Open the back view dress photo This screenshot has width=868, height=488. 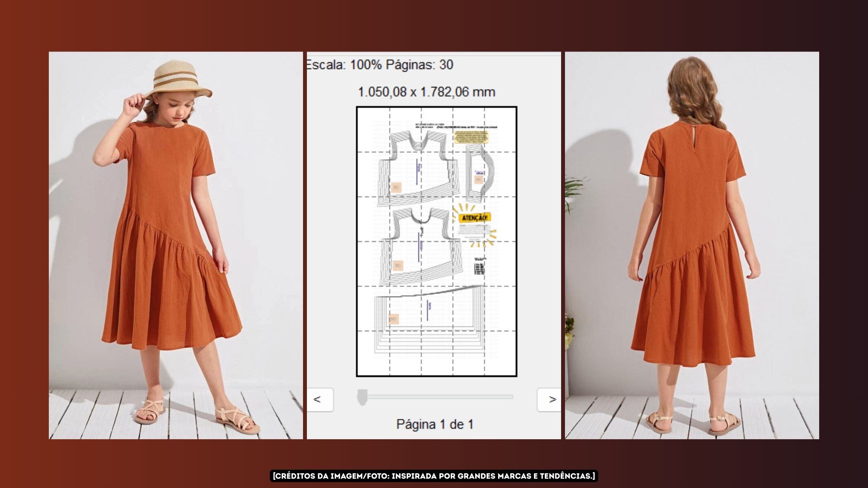[692, 245]
